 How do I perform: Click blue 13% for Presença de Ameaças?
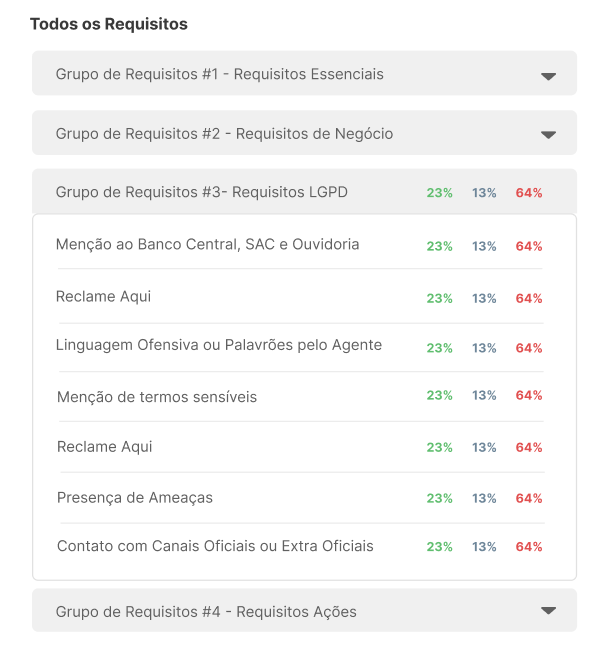coord(484,498)
